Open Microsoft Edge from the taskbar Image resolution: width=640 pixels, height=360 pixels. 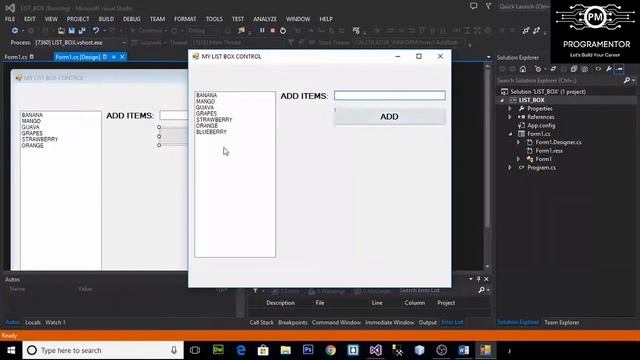point(241,350)
